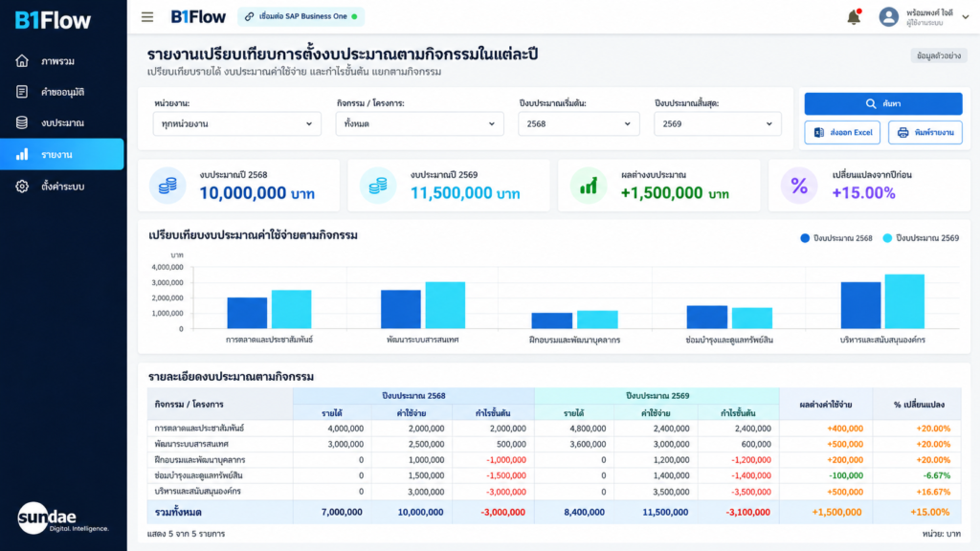Click the ปีงบประมาณ 2568 table group header
Viewport: 980px width, 551px height.
[x=413, y=395]
